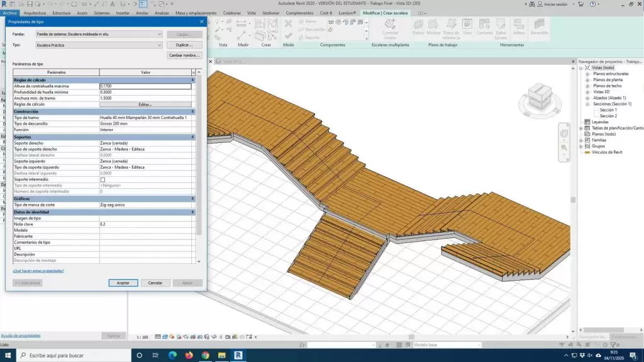The width and height of the screenshot is (644, 362).
Task: Click the Aceptar button
Action: [123, 283]
